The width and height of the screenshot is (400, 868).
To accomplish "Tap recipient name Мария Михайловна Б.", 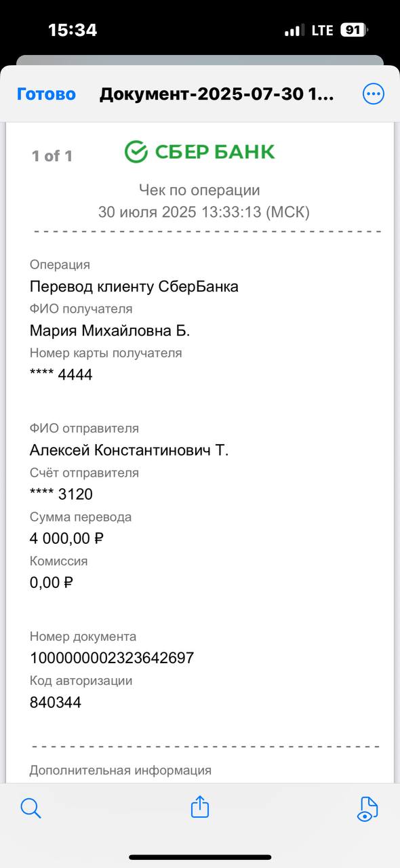I will [x=110, y=330].
